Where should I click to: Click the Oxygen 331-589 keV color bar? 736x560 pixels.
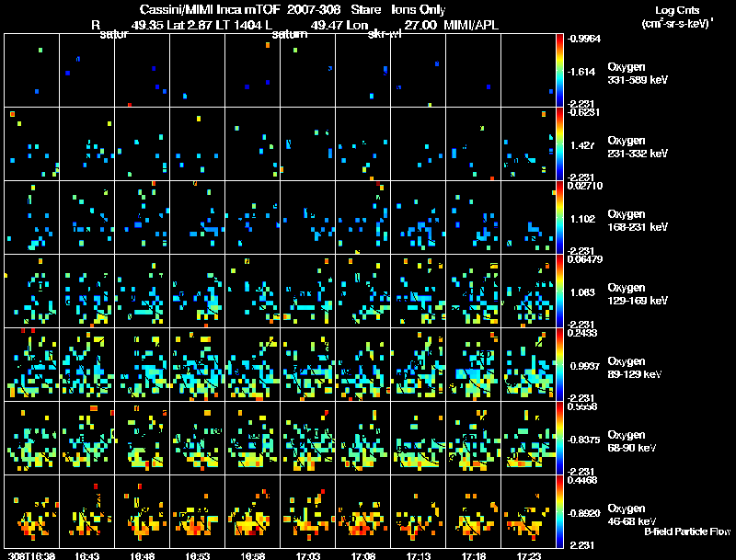pos(559,71)
